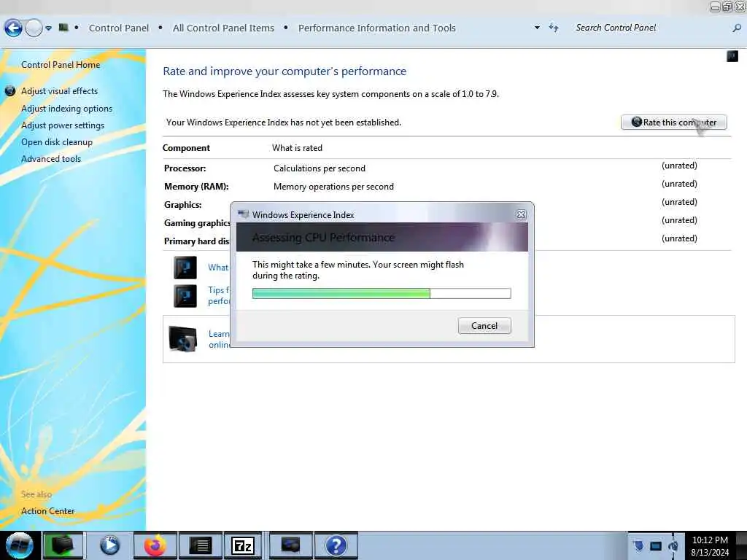Cancel the Windows Experience Index assessment
Screen dimensions: 747x560
pos(484,326)
